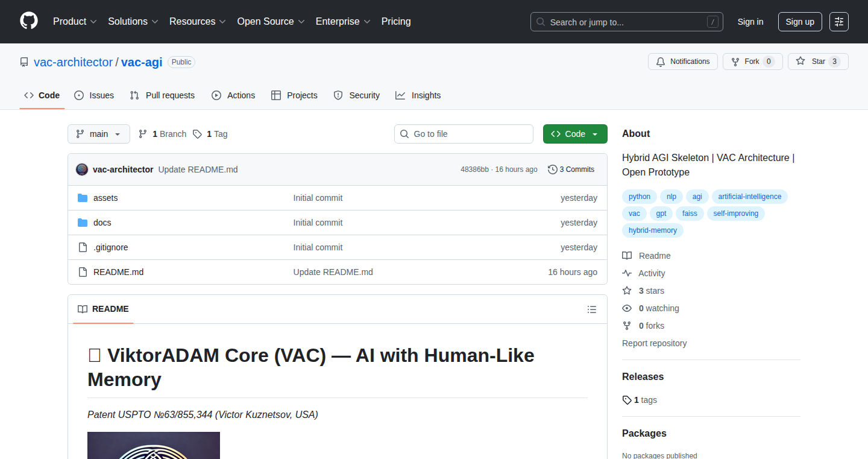
Task: Click the .gitignore file icon
Action: coord(83,247)
